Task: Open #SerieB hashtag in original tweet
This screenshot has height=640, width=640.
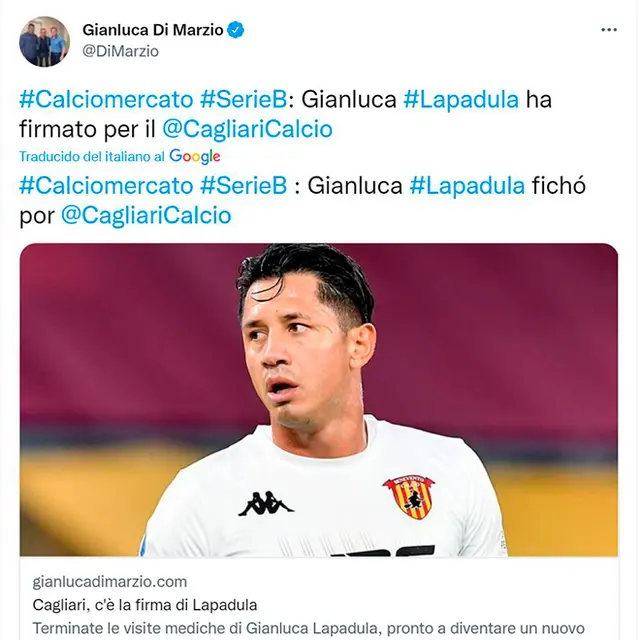Action: click(244, 100)
